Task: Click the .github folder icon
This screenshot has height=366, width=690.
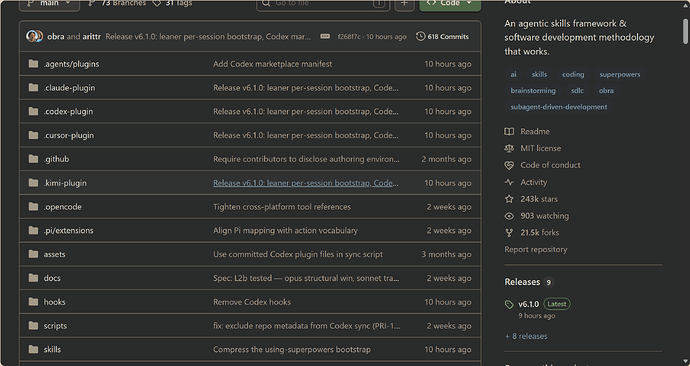Action: (33, 159)
